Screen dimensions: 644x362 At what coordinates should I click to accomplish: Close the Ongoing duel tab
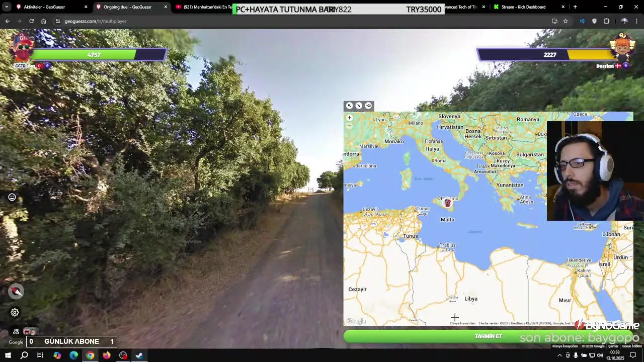coord(166,7)
